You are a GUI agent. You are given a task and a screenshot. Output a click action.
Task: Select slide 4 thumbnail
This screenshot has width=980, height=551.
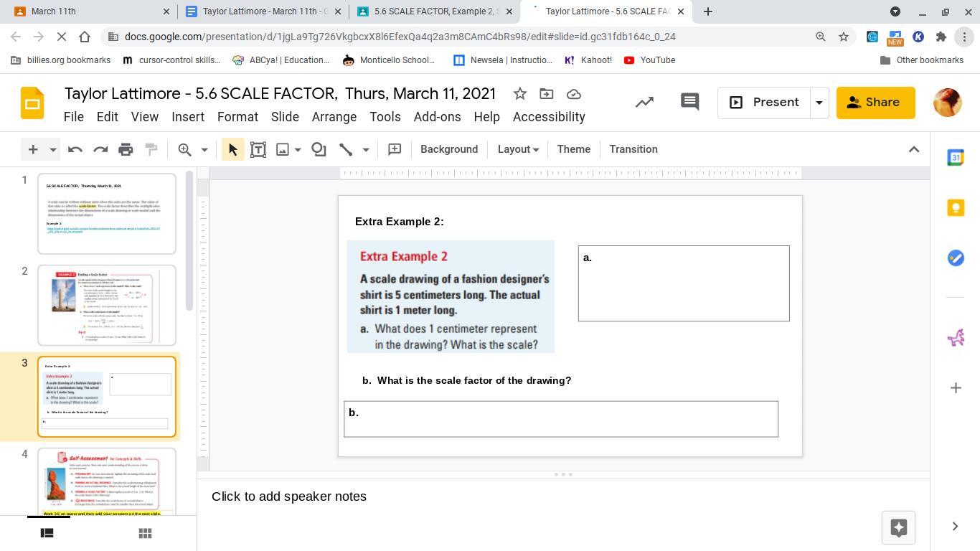[107, 481]
